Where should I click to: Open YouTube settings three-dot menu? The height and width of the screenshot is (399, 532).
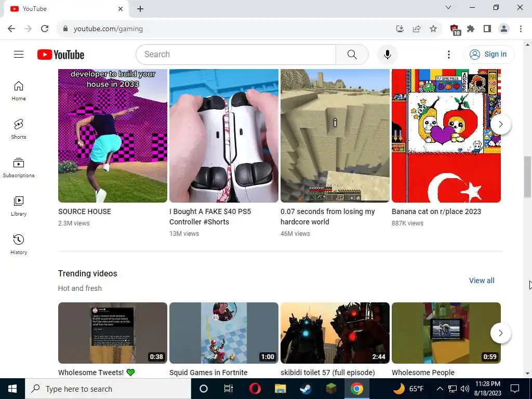(x=448, y=54)
